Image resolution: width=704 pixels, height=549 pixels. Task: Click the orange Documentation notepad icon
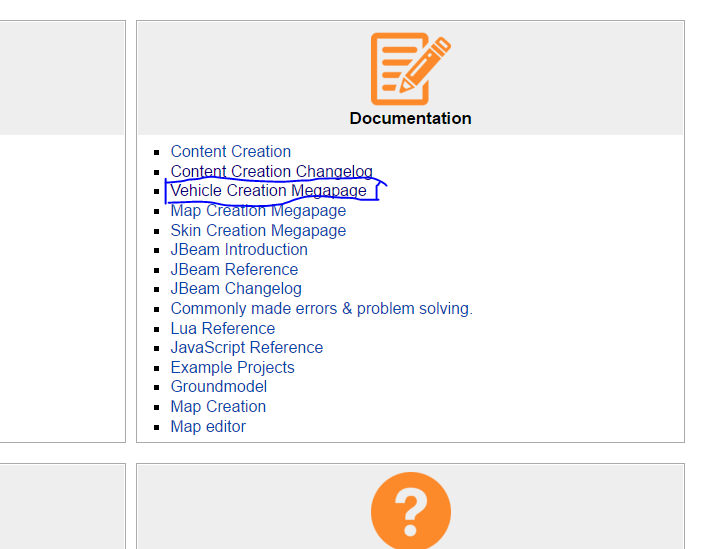pyautogui.click(x=411, y=69)
